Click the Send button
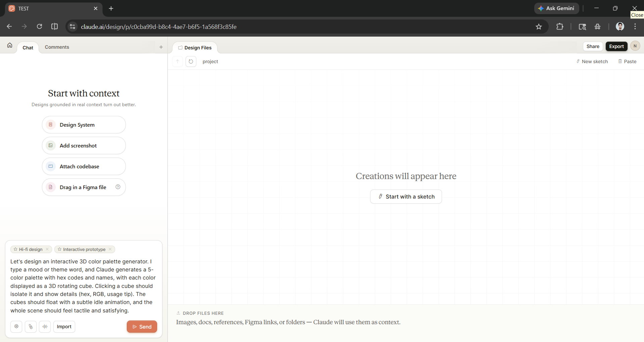 coord(142,327)
